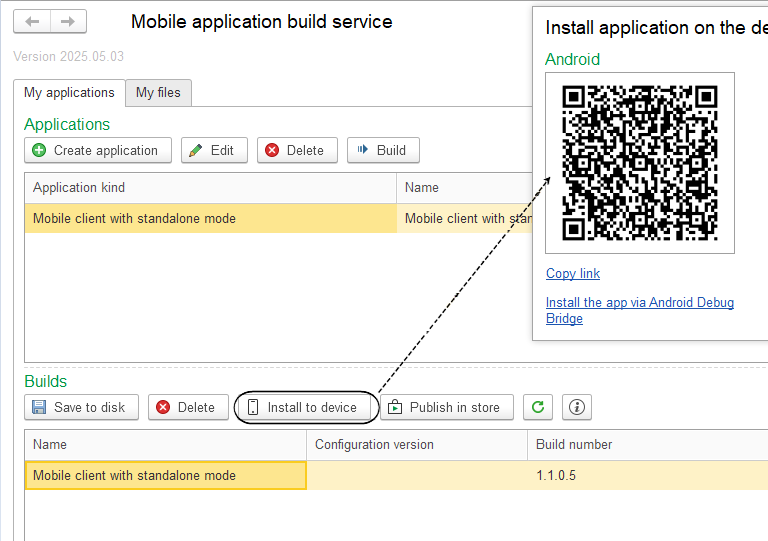Click the Android QR code

(x=640, y=162)
